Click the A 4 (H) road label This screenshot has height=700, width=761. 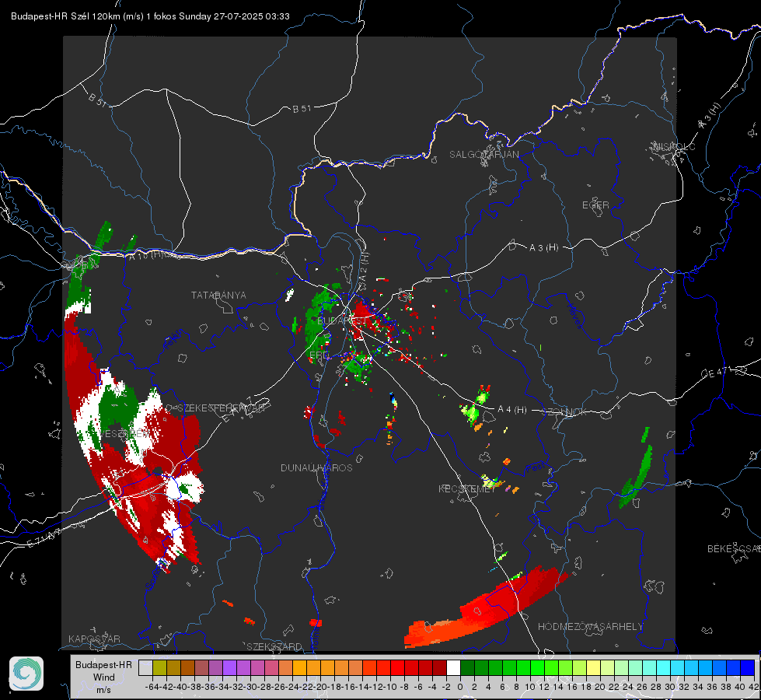[512, 410]
